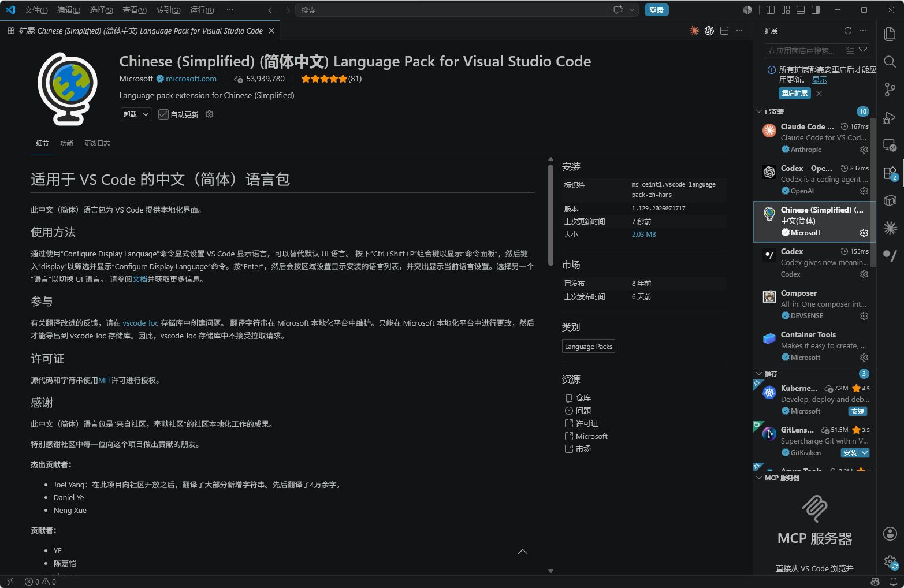
Task: Toggle the 自动更新 checkbox
Action: point(163,114)
